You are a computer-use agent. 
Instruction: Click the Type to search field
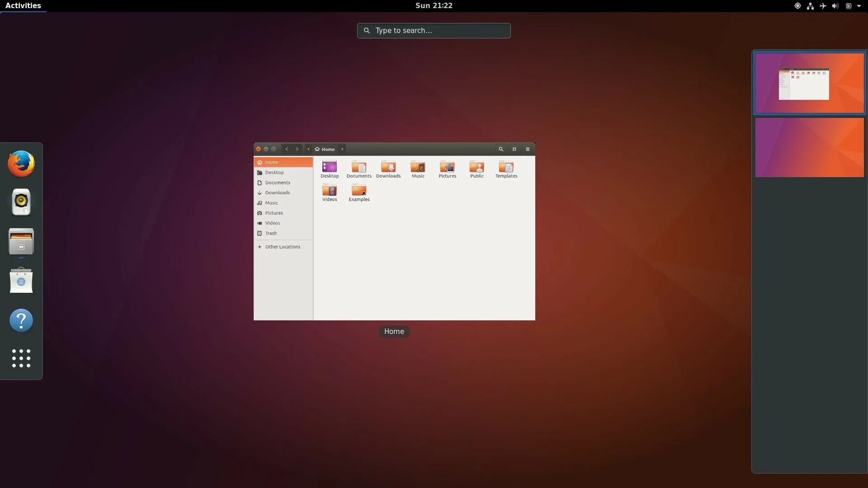coord(434,31)
